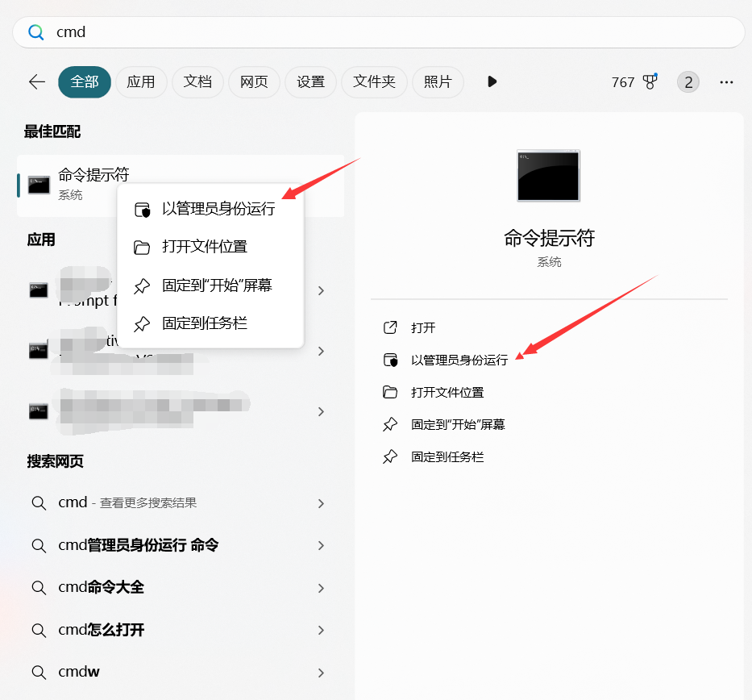The height and width of the screenshot is (700, 752).
Task: Click search icon beside cmd怎么打开
Action: (39, 630)
